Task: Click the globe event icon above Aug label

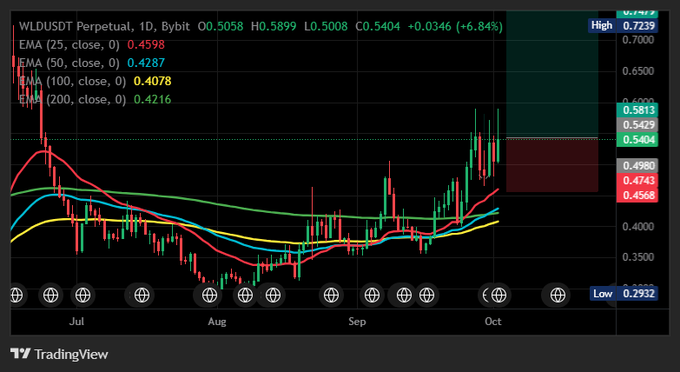Action: pyautogui.click(x=209, y=295)
